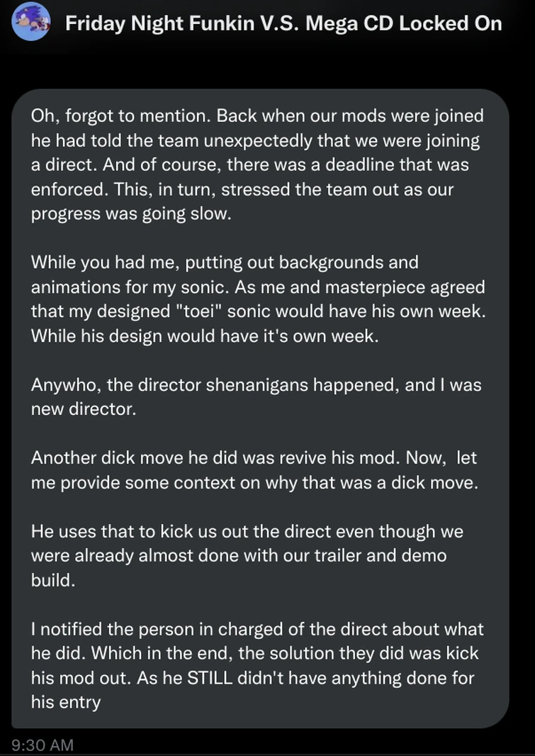This screenshot has height=756, width=535.
Task: Click the single word line "build."
Action: pyautogui.click(x=53, y=580)
